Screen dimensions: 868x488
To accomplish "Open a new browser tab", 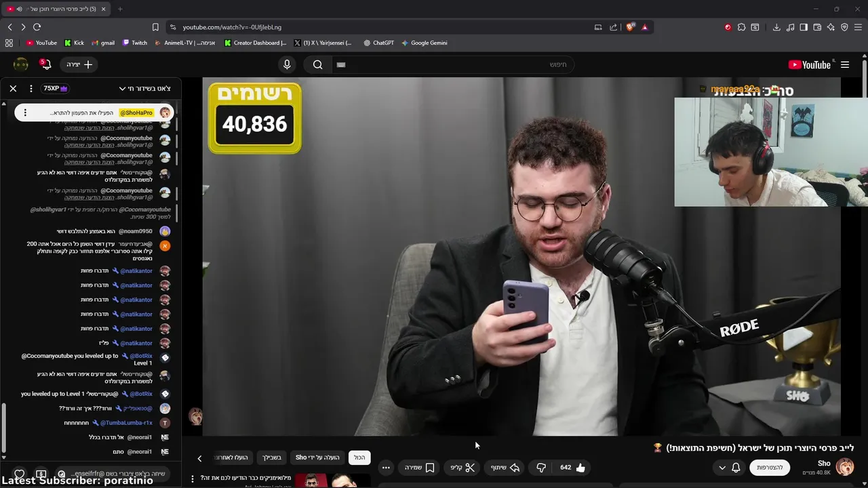I will click(x=120, y=9).
